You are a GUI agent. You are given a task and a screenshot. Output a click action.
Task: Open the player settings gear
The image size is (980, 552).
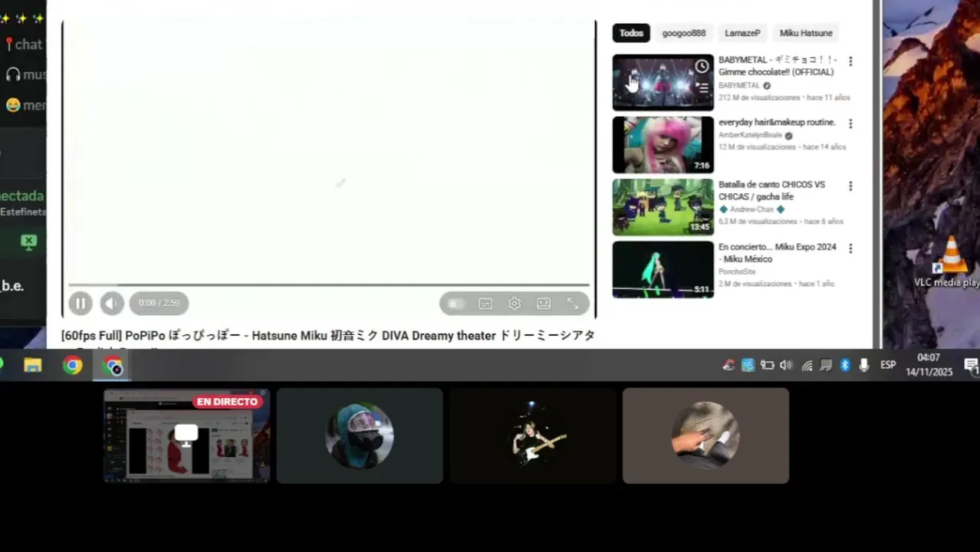pyautogui.click(x=515, y=304)
